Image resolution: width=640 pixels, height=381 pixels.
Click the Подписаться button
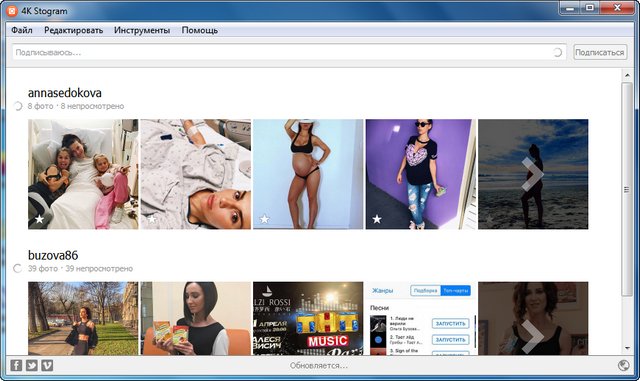click(x=600, y=52)
